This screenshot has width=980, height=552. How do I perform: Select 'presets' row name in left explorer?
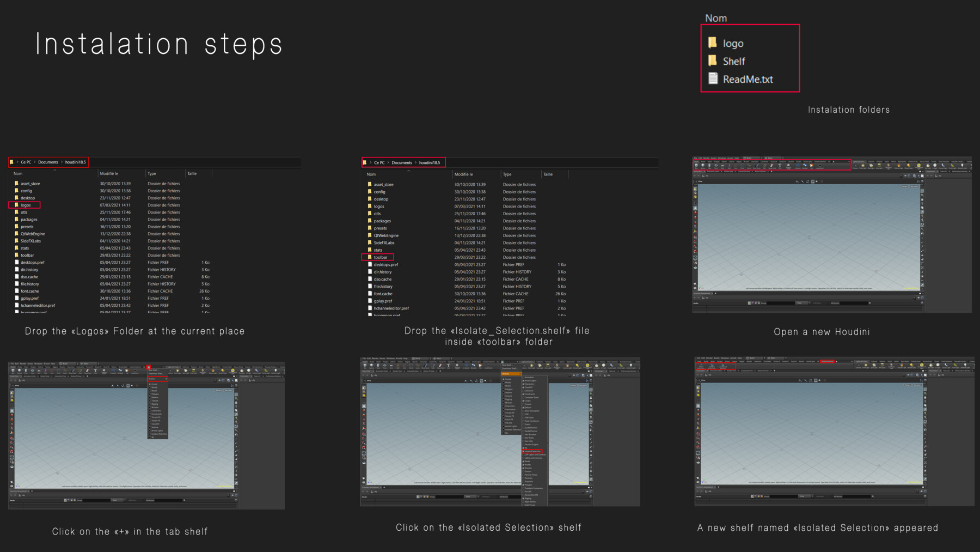[27, 226]
